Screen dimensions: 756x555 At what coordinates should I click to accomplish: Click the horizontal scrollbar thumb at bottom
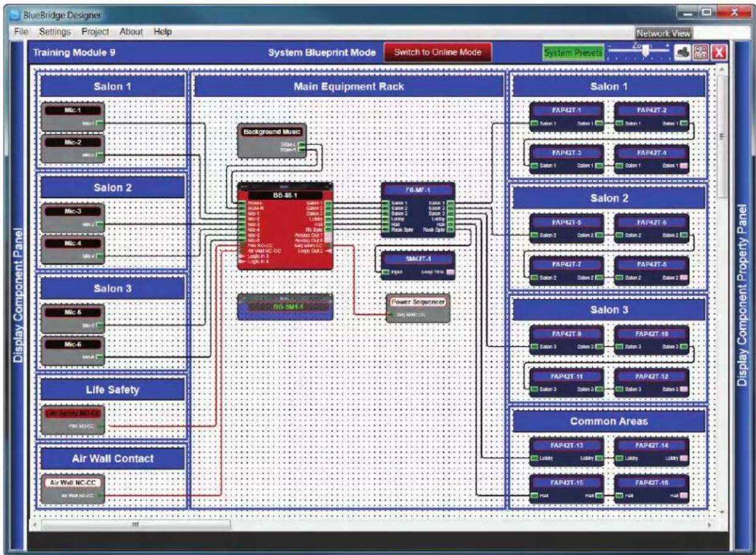click(x=136, y=523)
